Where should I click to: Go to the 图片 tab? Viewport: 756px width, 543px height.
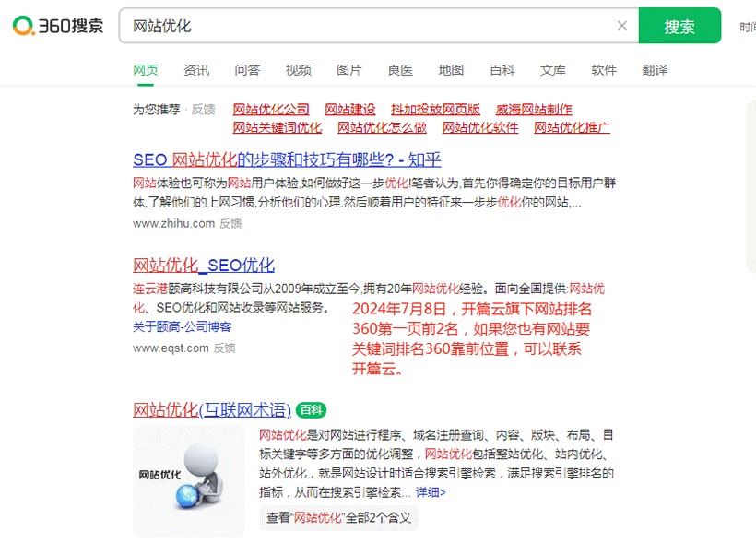click(349, 70)
